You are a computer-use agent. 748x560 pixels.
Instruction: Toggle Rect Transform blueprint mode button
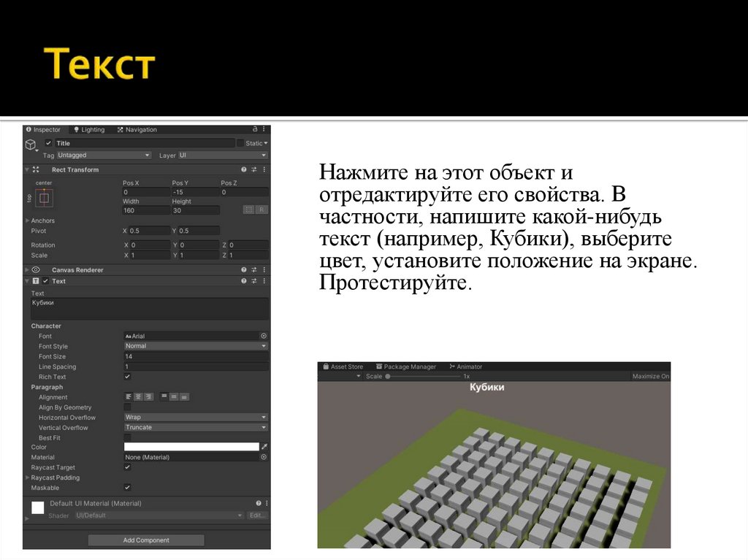(x=248, y=210)
